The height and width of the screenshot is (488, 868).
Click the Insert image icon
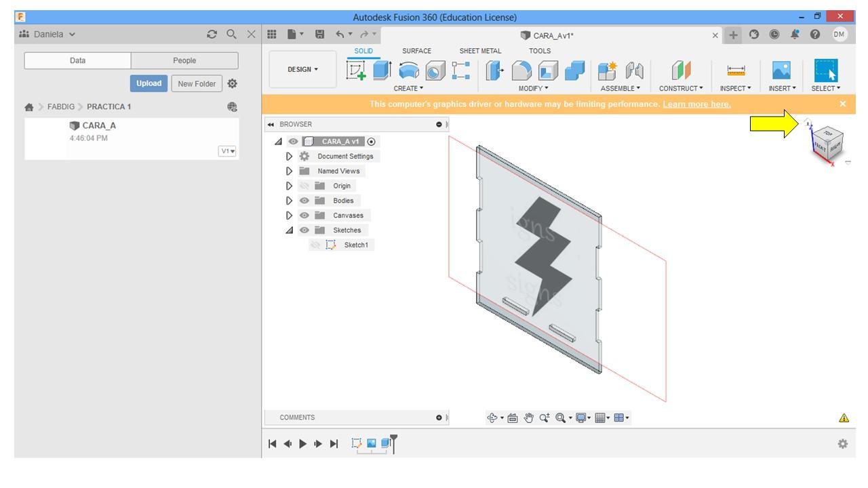[x=781, y=70]
